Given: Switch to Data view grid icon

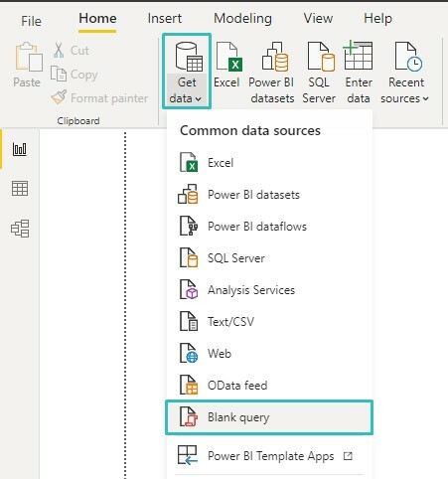Looking at the screenshot, I should [x=20, y=189].
